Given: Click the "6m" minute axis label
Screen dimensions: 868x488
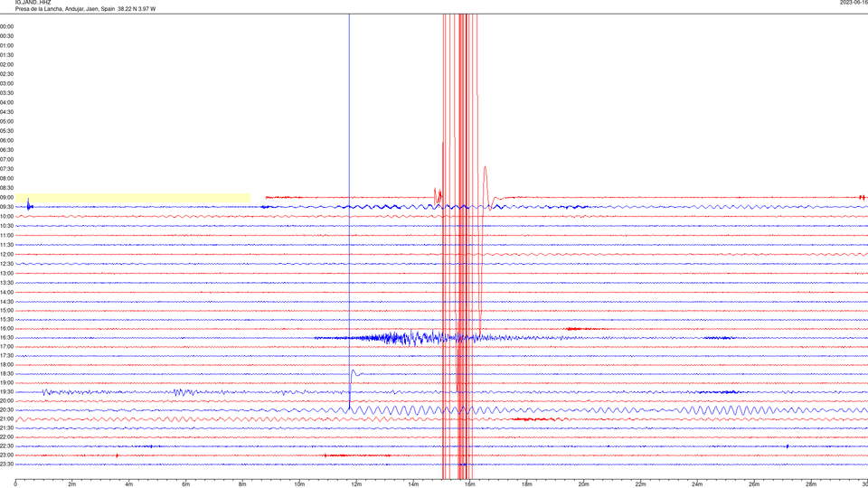Looking at the screenshot, I should (x=186, y=484).
